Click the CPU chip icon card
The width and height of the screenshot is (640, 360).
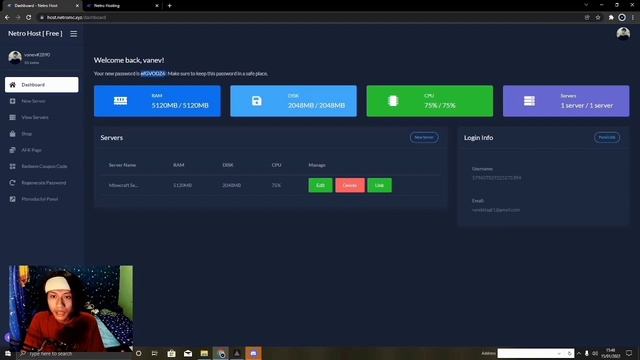click(393, 101)
